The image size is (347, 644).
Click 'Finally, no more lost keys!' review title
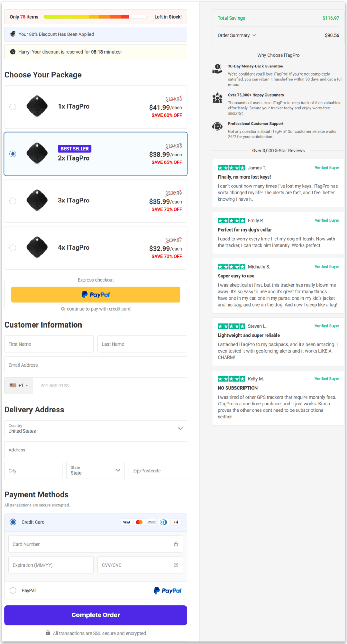(x=244, y=177)
